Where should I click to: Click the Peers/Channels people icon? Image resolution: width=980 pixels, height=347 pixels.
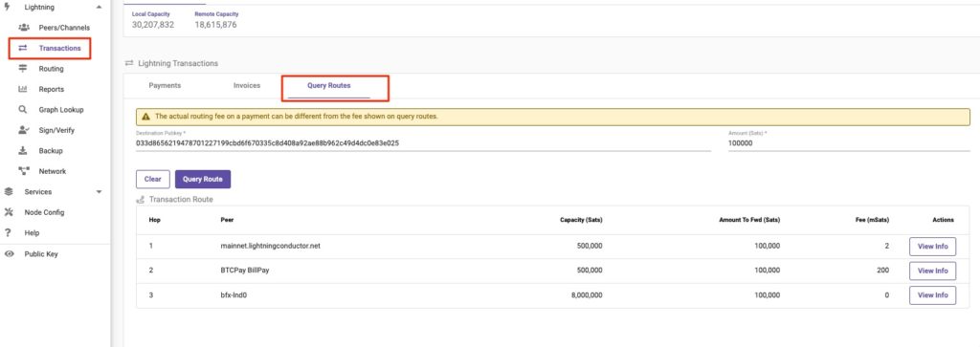24,28
